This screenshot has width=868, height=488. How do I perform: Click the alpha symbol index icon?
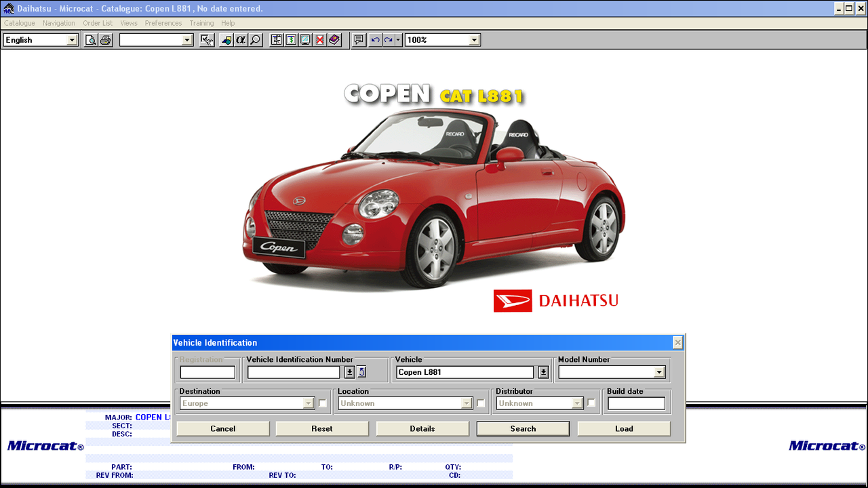pyautogui.click(x=241, y=40)
